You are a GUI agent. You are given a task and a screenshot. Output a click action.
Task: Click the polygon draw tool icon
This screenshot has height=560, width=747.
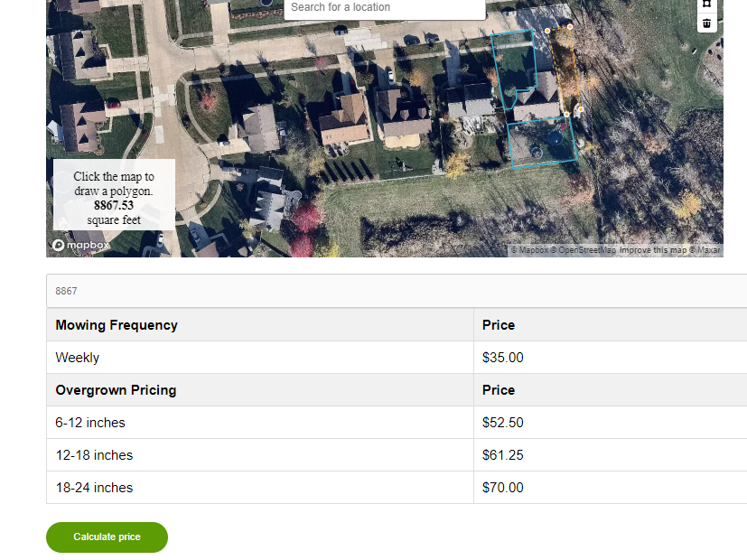[706, 4]
